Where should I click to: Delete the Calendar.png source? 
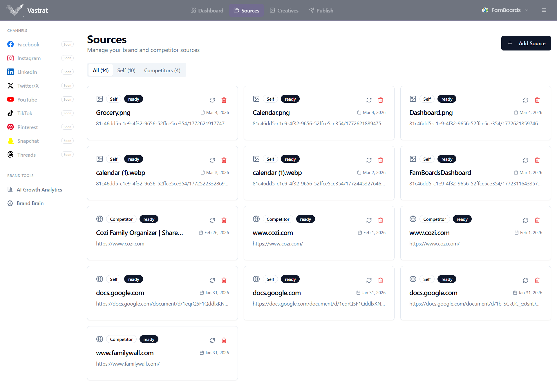tap(381, 100)
